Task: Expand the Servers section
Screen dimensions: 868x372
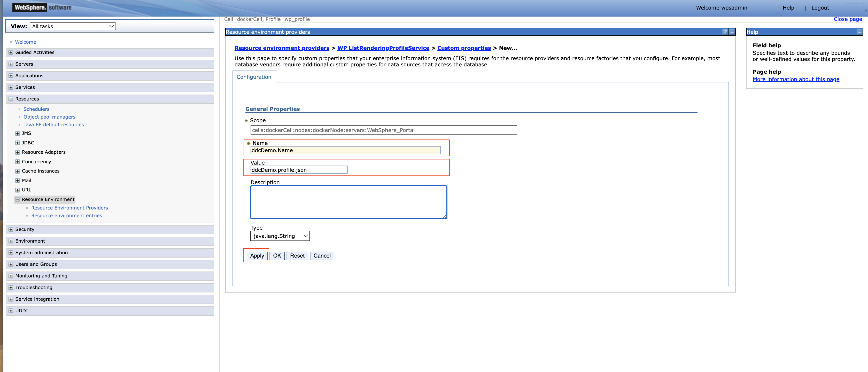Action: (10, 64)
